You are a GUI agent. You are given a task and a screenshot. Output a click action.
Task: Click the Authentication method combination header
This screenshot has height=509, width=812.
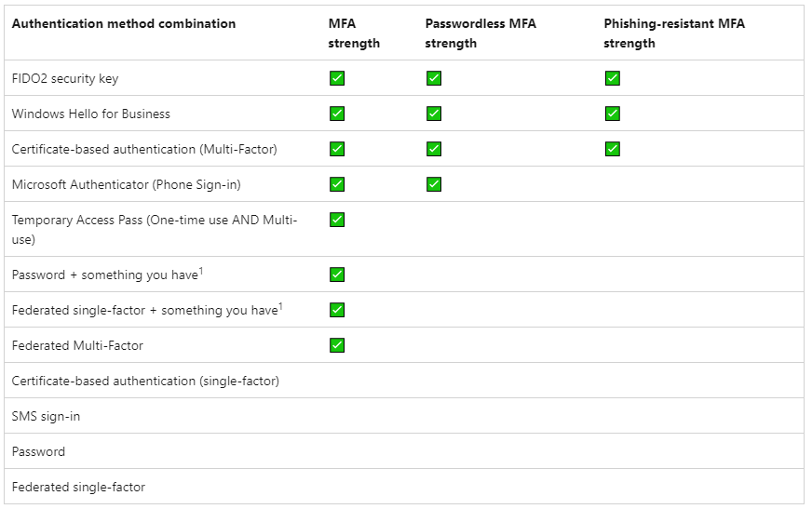click(124, 23)
